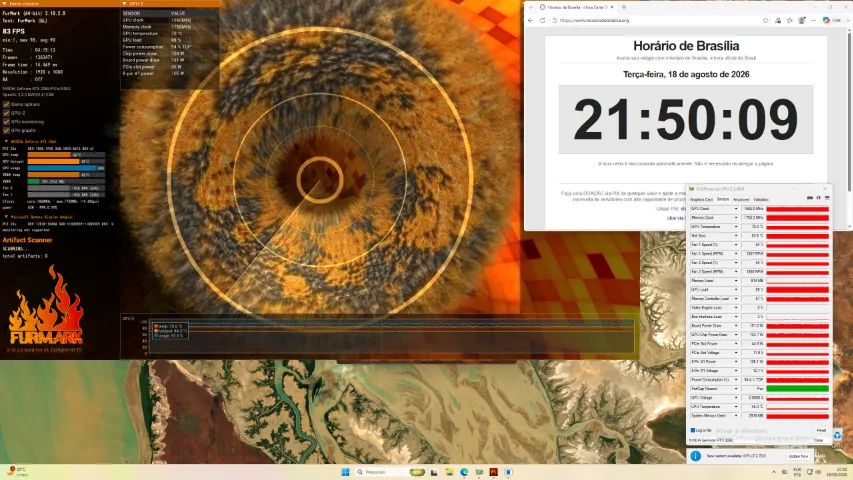Select the Horário de Brasília browser tab
Screen dimensions: 853x480
pos(577,7)
